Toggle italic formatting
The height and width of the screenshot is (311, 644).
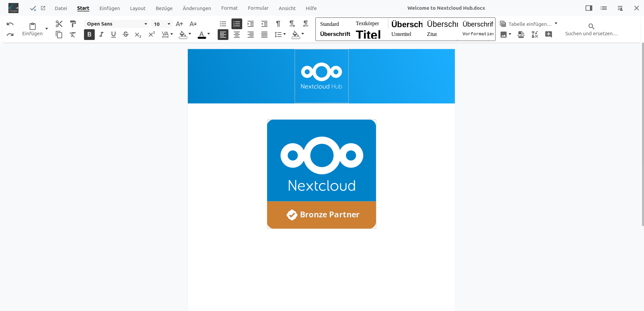(x=101, y=34)
